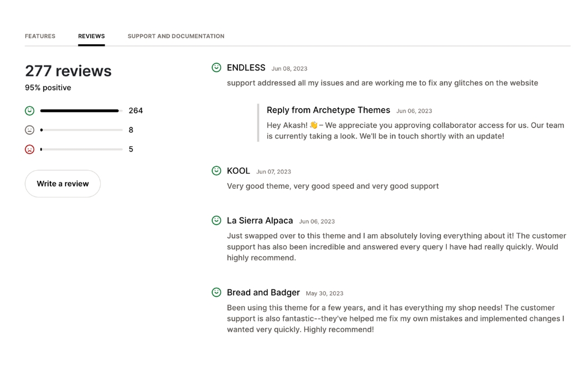The height and width of the screenshot is (378, 588).
Task: Open the SUPPORT AND DOCUMENTATION tab
Action: coord(176,36)
